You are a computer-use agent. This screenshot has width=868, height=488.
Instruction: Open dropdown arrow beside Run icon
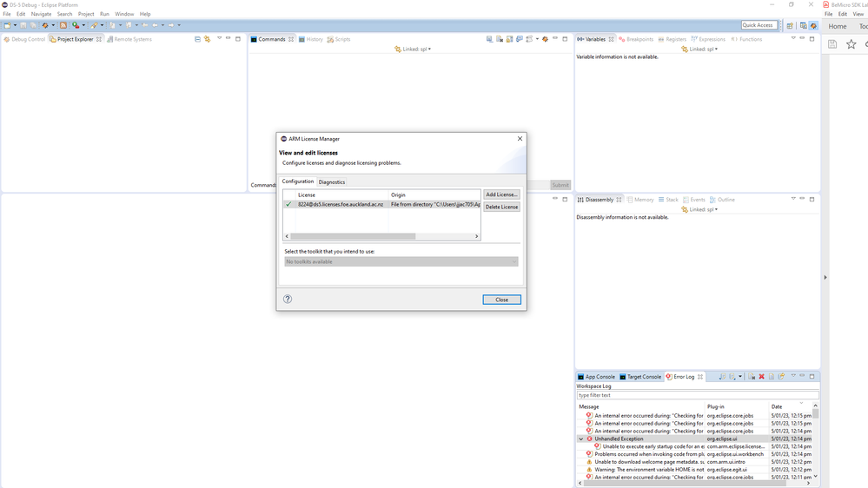(x=83, y=25)
